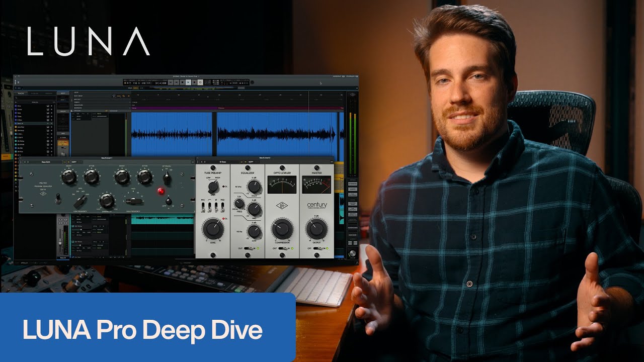Click the ATTEN SEL selector knob on Pultec

tap(167, 178)
